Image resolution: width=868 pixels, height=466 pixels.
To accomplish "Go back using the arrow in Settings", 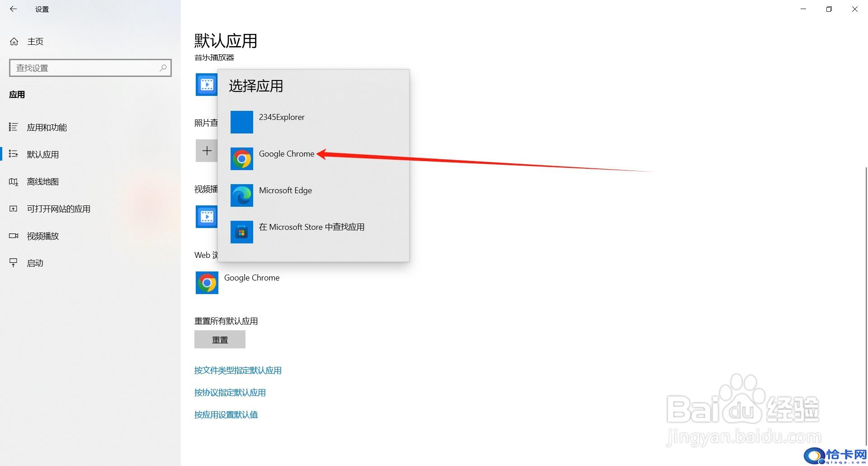I will coord(13,9).
